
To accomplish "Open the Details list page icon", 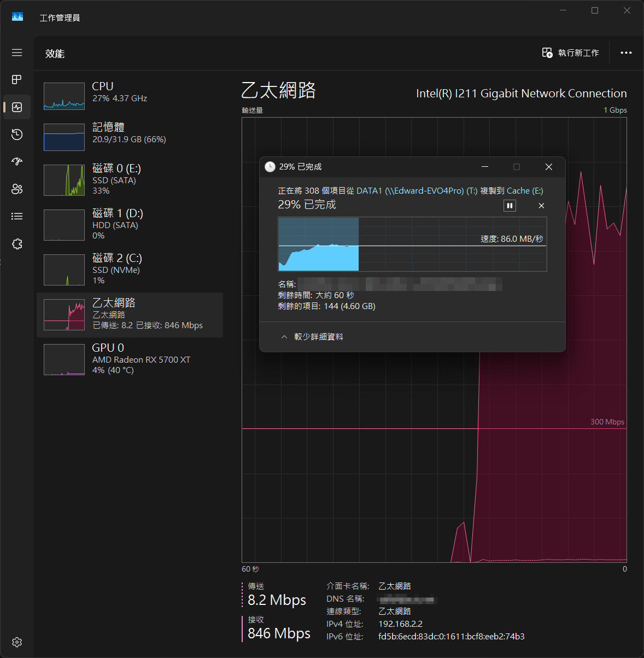I will click(17, 217).
